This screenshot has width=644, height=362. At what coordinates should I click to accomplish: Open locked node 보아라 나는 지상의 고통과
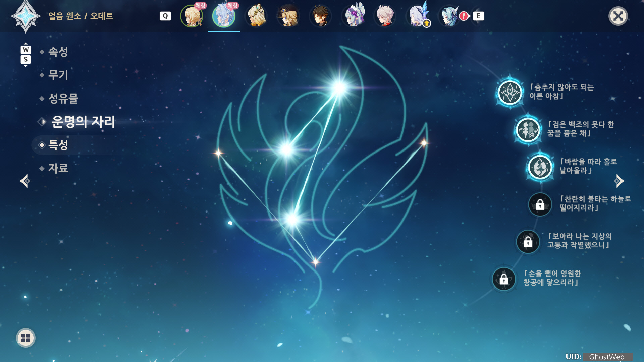click(528, 241)
